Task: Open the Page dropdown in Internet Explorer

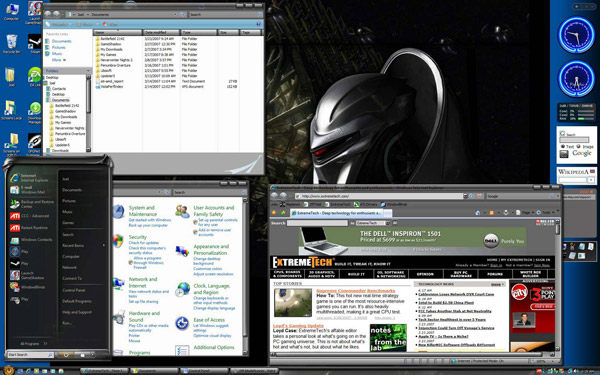Action: click(x=525, y=212)
